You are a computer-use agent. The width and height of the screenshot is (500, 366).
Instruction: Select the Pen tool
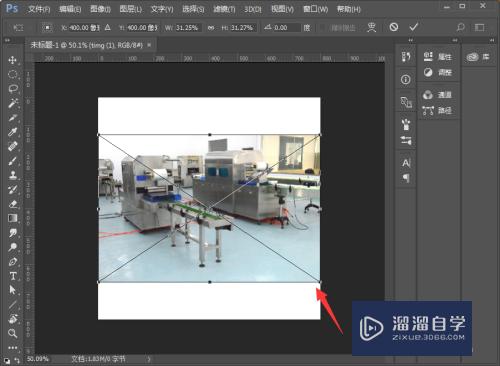coord(13,262)
